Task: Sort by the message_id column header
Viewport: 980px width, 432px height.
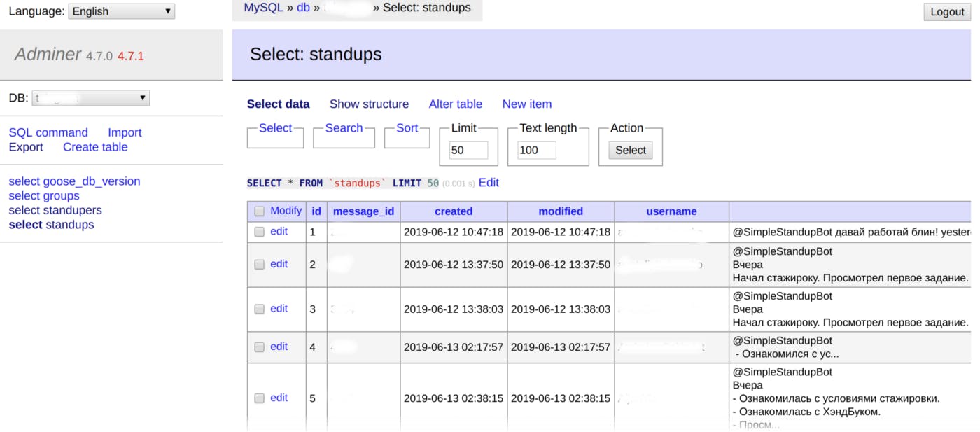Action: click(363, 211)
